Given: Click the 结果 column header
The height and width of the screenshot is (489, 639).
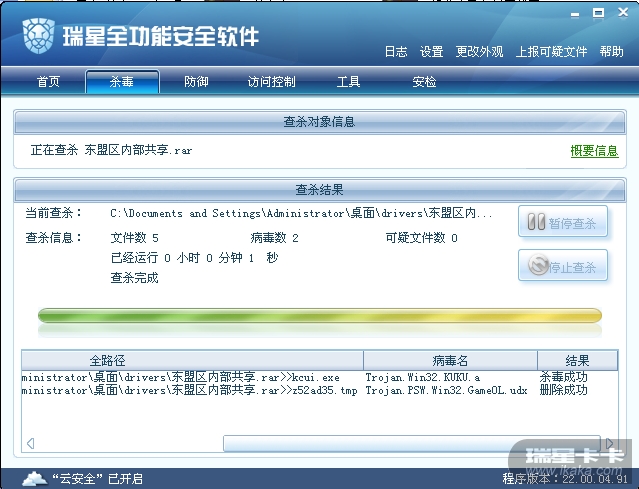Looking at the screenshot, I should coord(577,360).
